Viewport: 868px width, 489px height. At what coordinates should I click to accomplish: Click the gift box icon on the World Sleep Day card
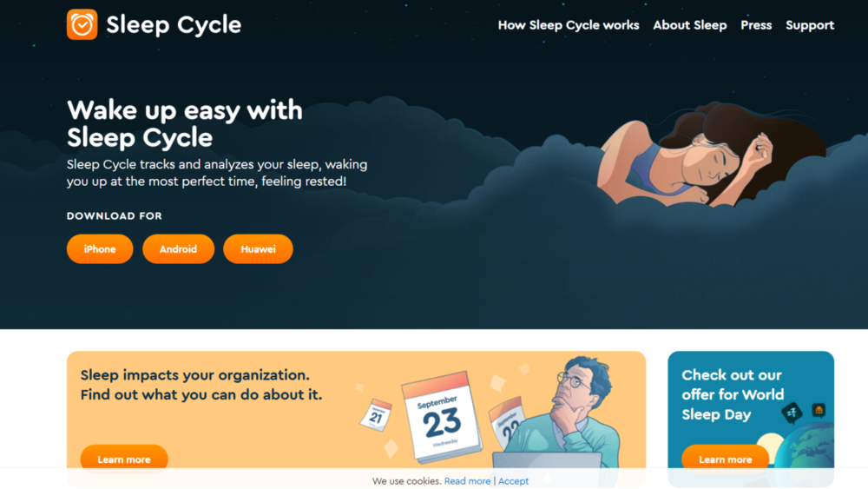pyautogui.click(x=819, y=410)
